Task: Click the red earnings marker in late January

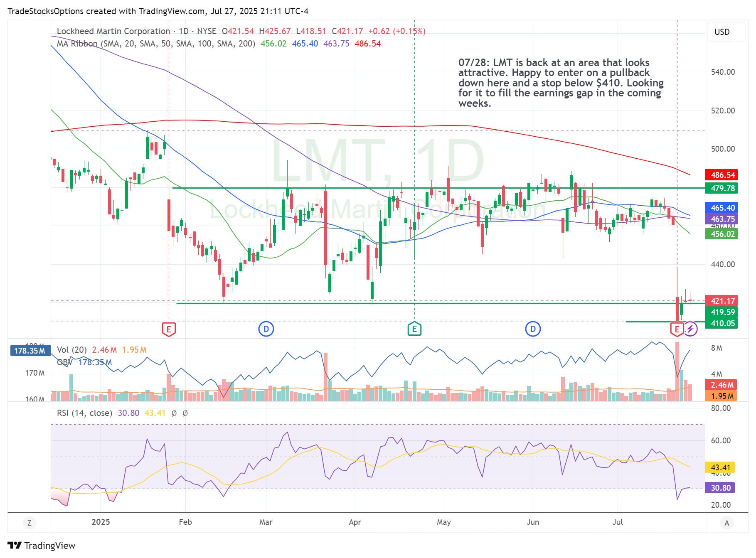Action: point(169,329)
